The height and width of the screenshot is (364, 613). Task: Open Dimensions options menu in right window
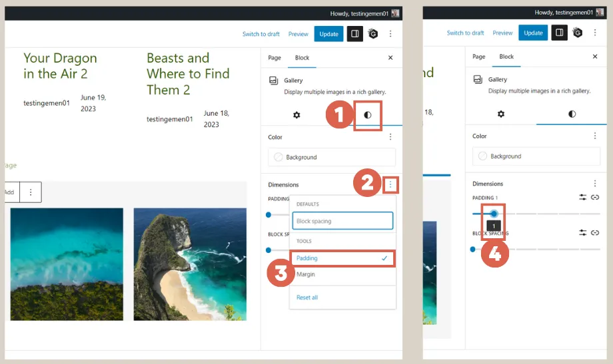coord(594,183)
